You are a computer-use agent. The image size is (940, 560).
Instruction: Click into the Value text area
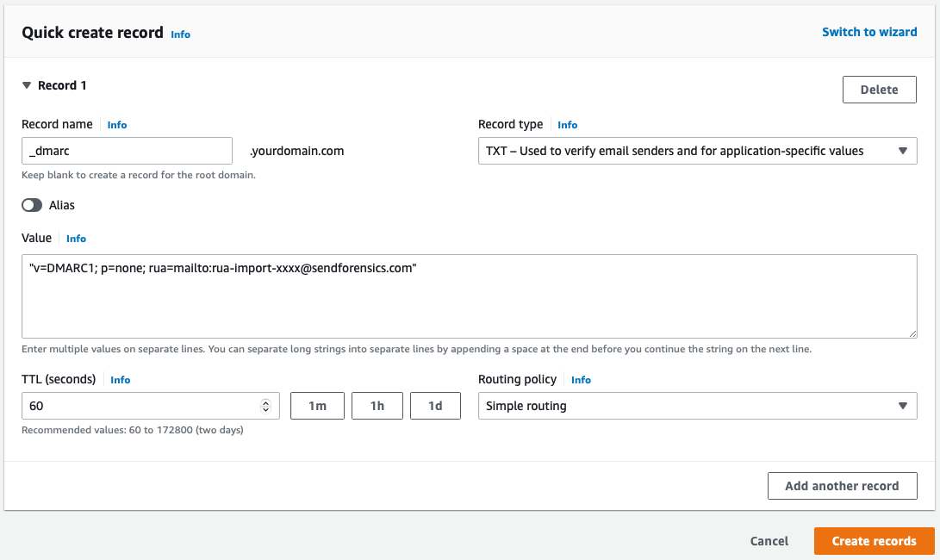click(x=470, y=296)
